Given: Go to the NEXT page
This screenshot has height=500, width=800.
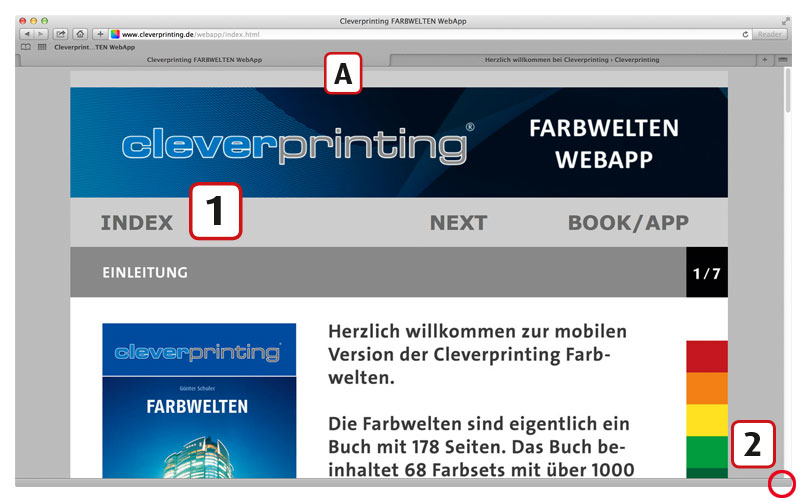Looking at the screenshot, I should pos(458,223).
